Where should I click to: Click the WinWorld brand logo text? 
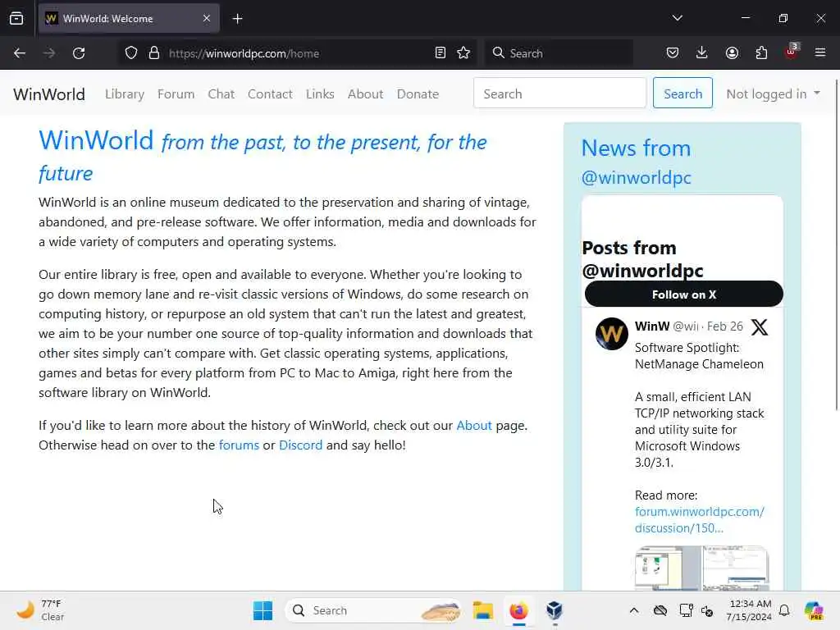(x=49, y=94)
